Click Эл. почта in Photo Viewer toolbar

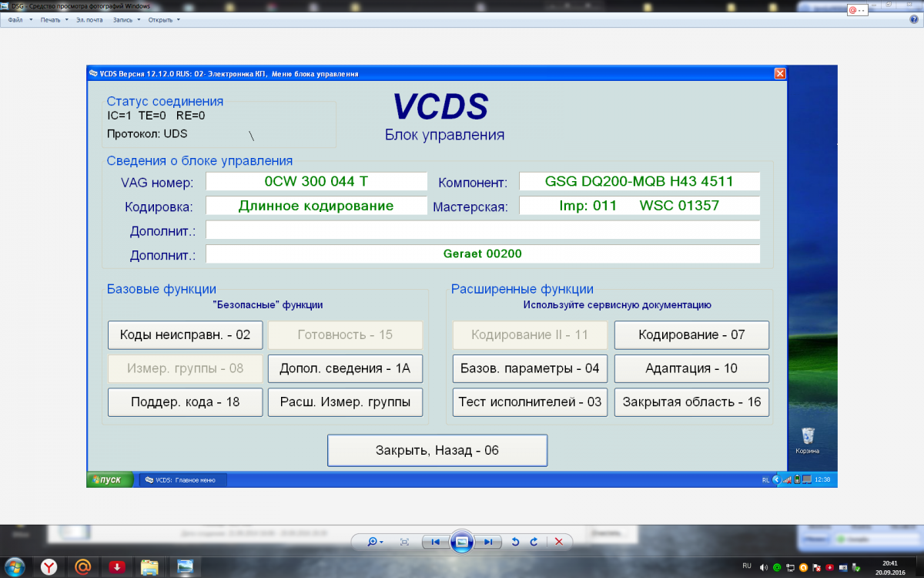(x=89, y=20)
